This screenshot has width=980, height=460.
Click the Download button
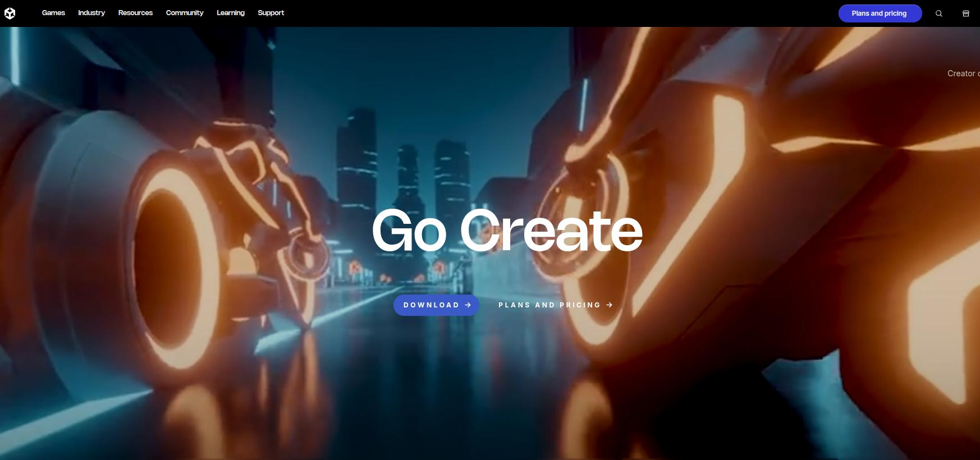tap(436, 305)
